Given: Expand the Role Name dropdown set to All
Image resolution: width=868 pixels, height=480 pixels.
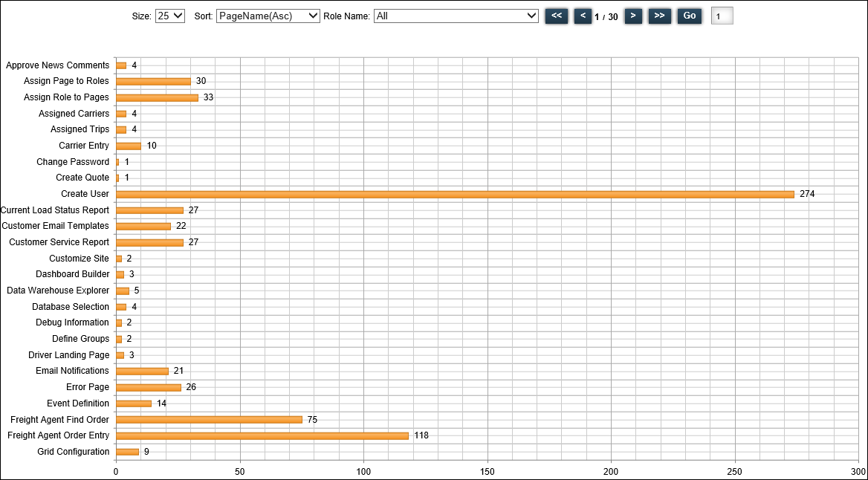Looking at the screenshot, I should click(456, 16).
